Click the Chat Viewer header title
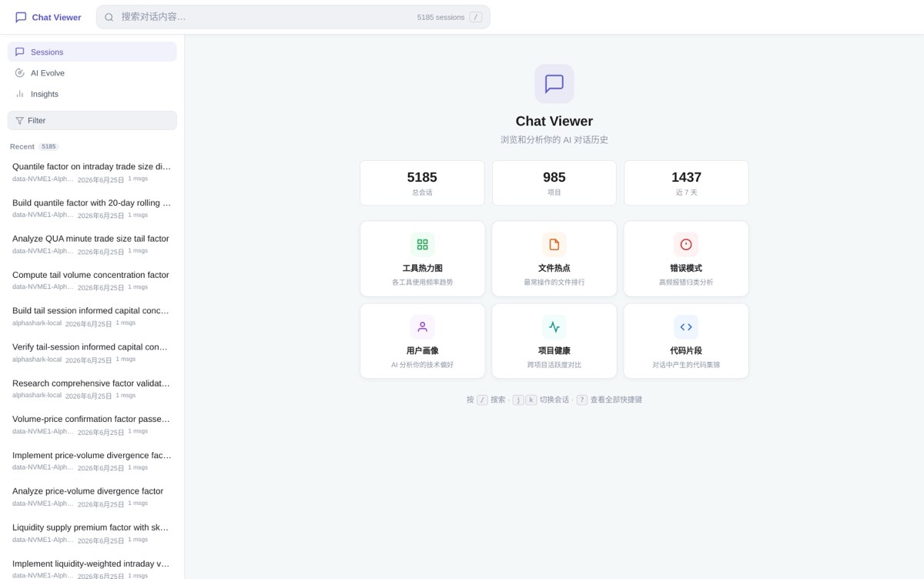This screenshot has width=924, height=579. click(56, 17)
